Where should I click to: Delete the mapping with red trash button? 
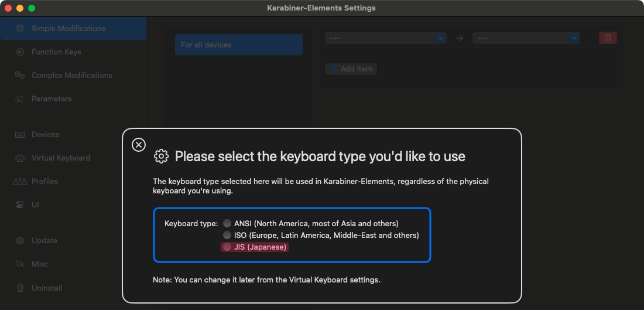coord(608,38)
